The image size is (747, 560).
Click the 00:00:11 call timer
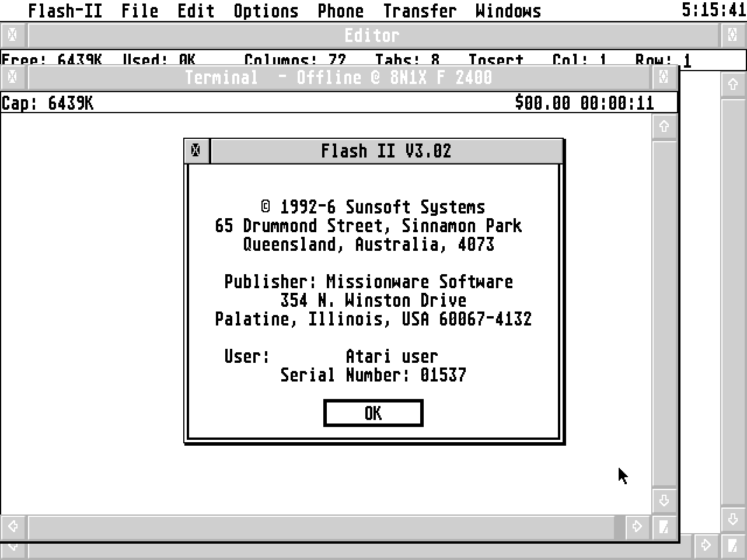pos(617,103)
